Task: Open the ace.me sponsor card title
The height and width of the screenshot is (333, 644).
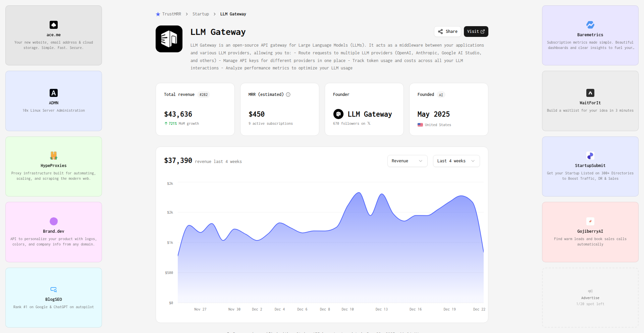Action: pos(54,35)
